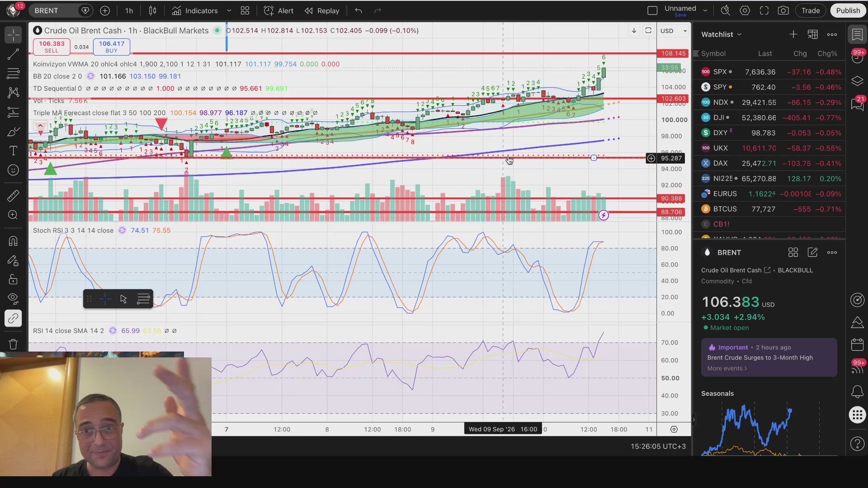Open the layout setup selector

652,10
